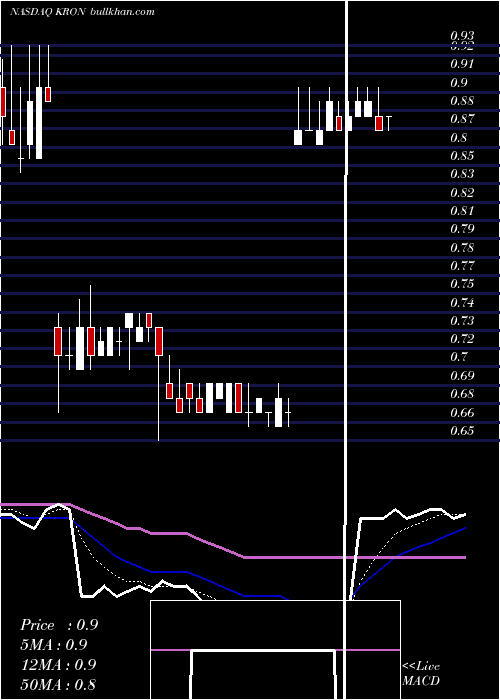Click the 0.91 price axis label
Image resolution: width=500 pixels, height=700 pixels.
tap(462, 64)
